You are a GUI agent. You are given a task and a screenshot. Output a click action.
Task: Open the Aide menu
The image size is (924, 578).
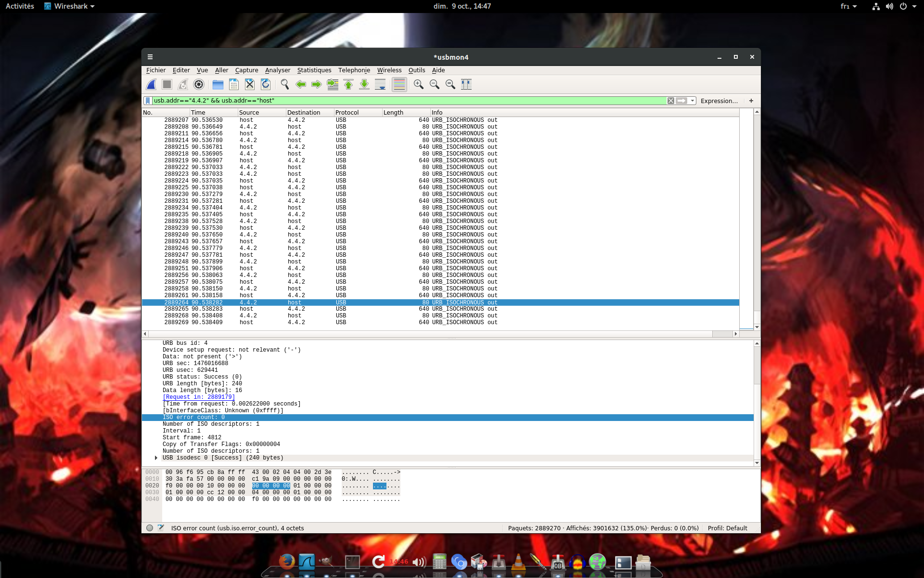pos(438,70)
